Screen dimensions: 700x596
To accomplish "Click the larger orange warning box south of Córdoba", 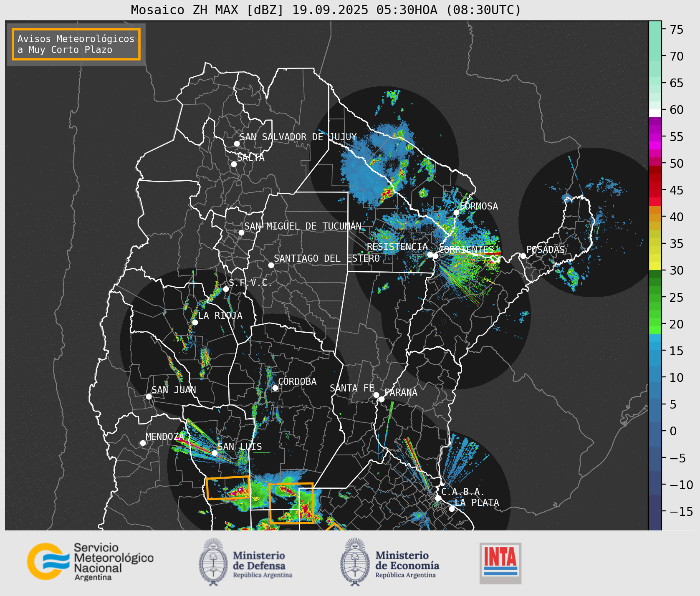I will click(x=291, y=503).
